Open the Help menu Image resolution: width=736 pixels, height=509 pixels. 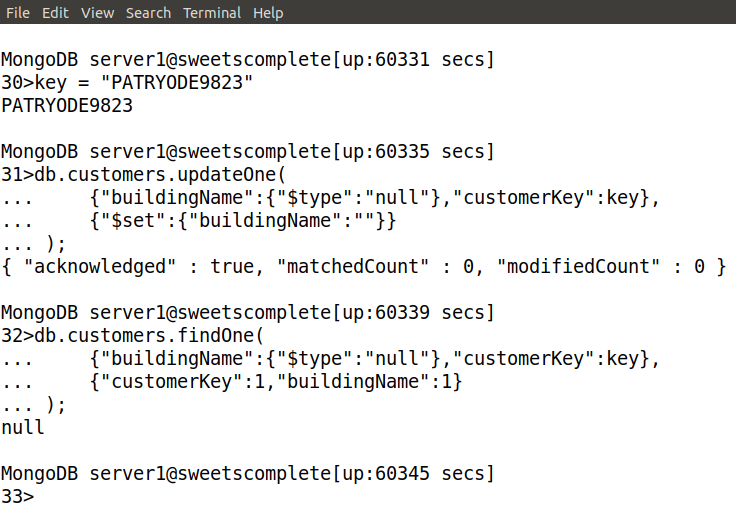268,13
